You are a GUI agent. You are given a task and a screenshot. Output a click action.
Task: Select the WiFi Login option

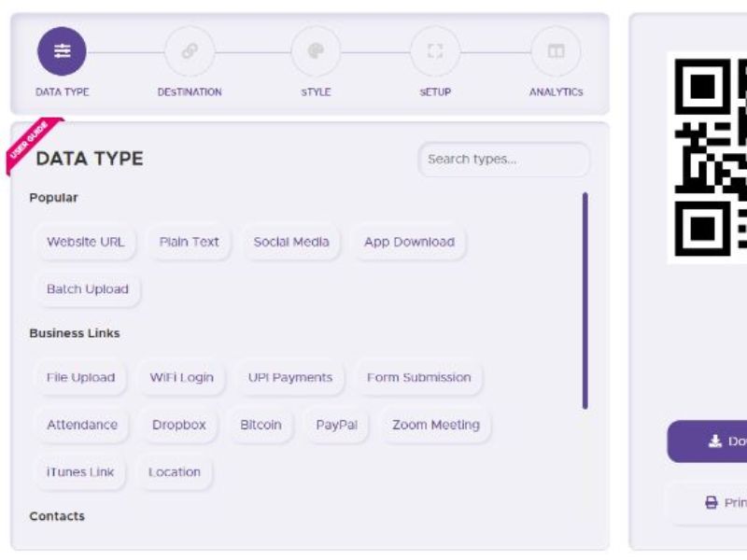[x=181, y=378]
